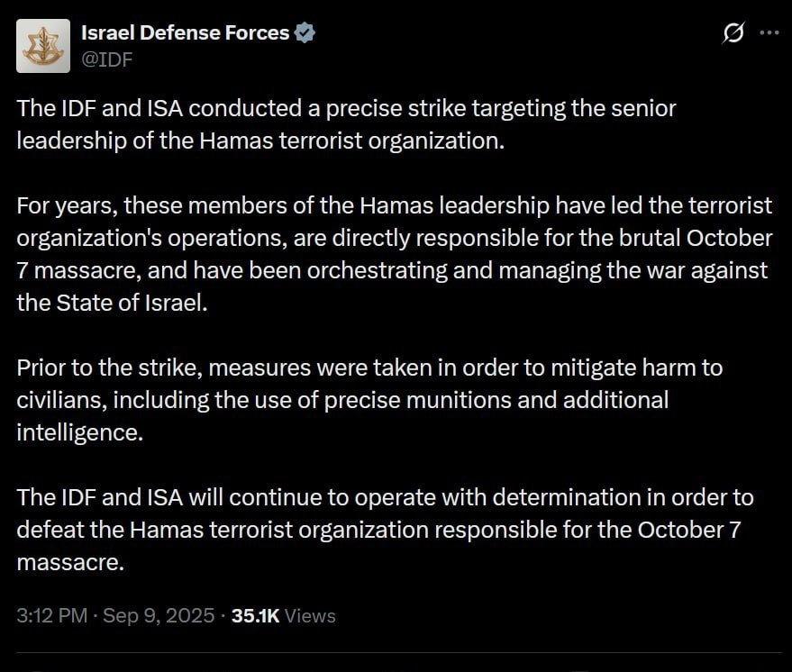Click the first paragraph about precise strike
Viewport: 792px width, 672px height.
346,124
